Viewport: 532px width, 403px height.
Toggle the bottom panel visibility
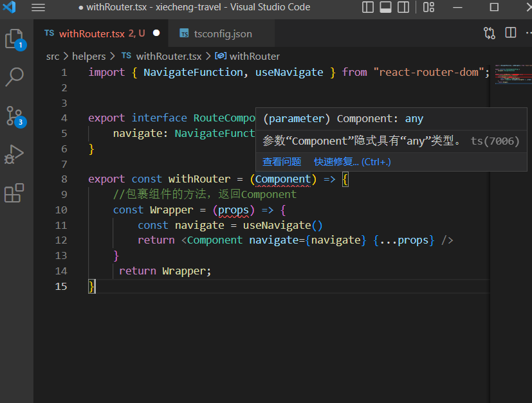385,8
